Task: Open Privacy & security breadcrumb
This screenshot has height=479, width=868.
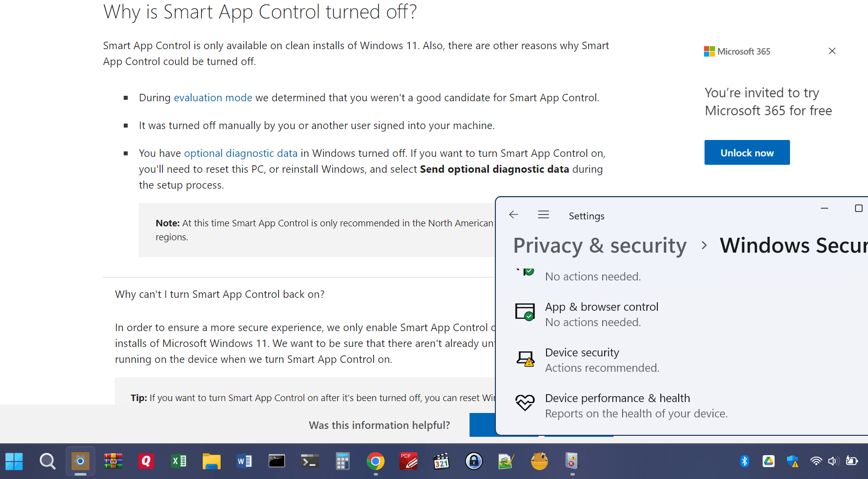Action: (x=600, y=246)
